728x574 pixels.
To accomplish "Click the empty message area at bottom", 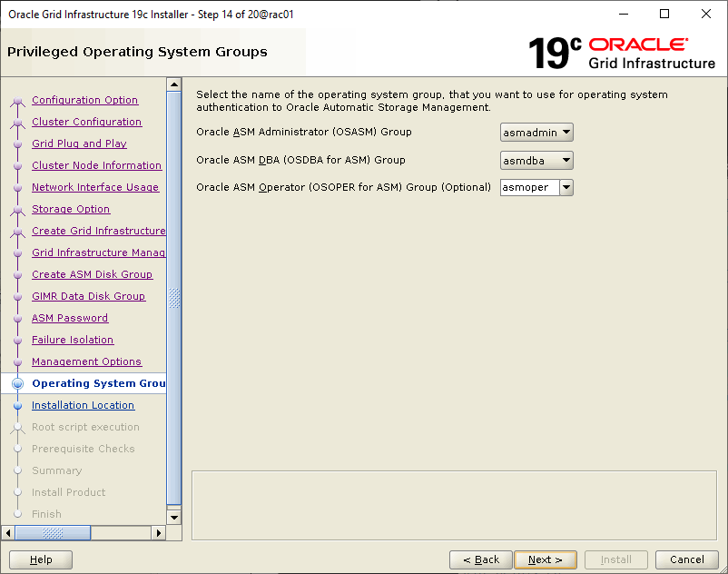I will click(x=454, y=505).
